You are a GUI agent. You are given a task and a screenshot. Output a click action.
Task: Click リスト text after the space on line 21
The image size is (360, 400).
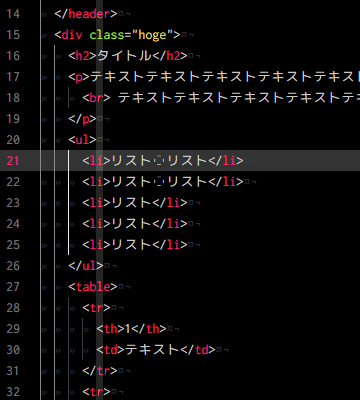coord(187,161)
